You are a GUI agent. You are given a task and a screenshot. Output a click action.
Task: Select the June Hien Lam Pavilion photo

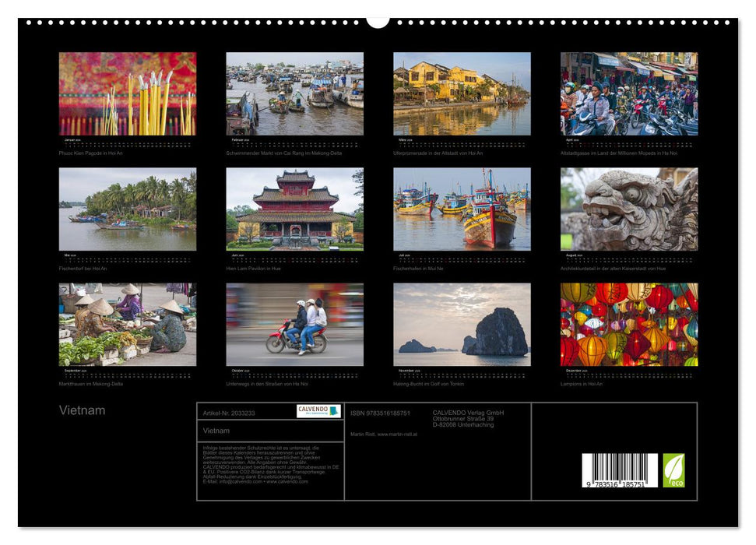pyautogui.click(x=294, y=212)
